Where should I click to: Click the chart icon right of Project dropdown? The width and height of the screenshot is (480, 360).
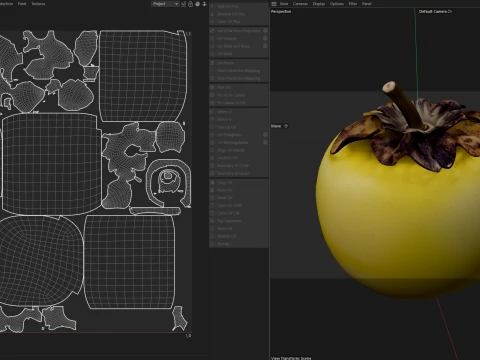184,4
